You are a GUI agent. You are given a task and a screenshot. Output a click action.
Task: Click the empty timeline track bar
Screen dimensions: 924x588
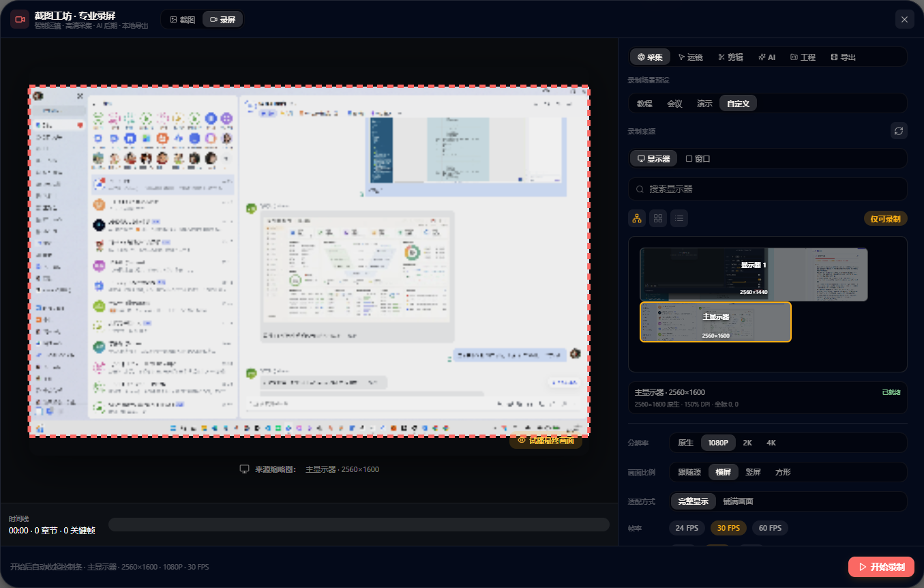(359, 525)
